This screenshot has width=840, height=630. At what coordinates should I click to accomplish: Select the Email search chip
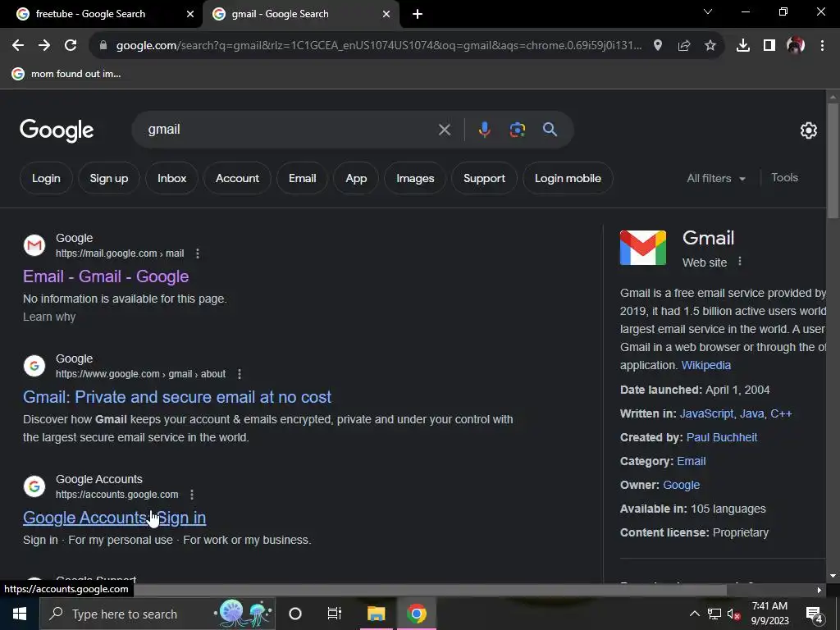(x=302, y=178)
